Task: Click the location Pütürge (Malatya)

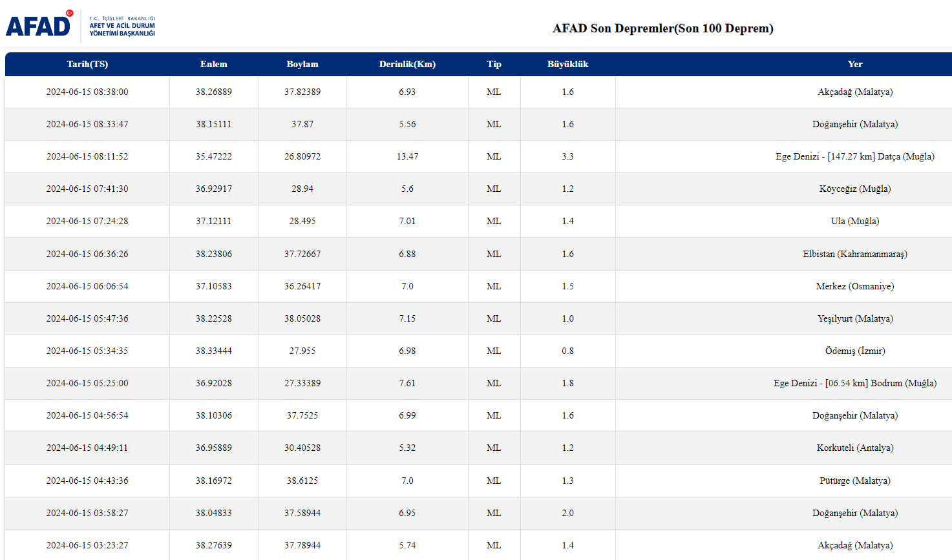Action: (x=855, y=481)
